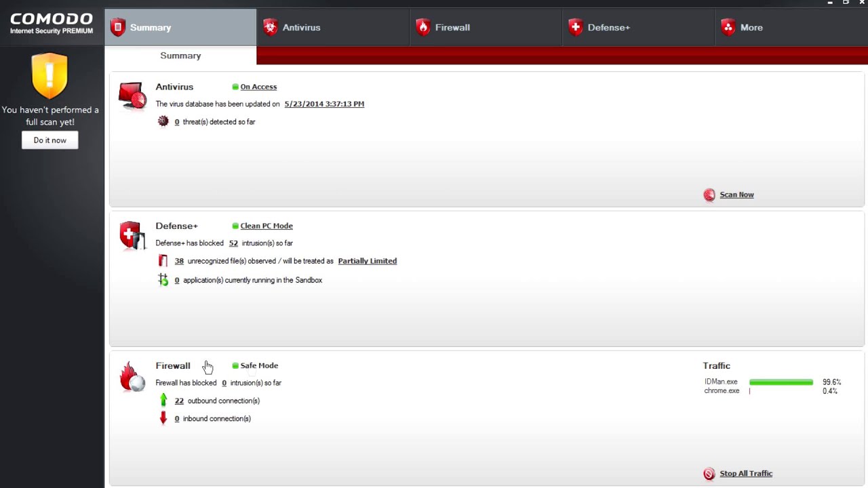
Task: Click the Do it now button
Action: pos(50,140)
